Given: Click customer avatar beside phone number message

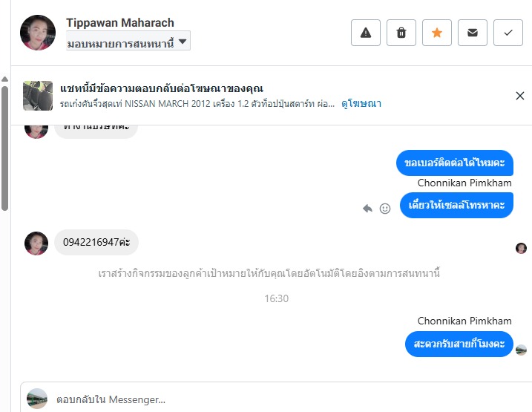Looking at the screenshot, I should 36,243.
